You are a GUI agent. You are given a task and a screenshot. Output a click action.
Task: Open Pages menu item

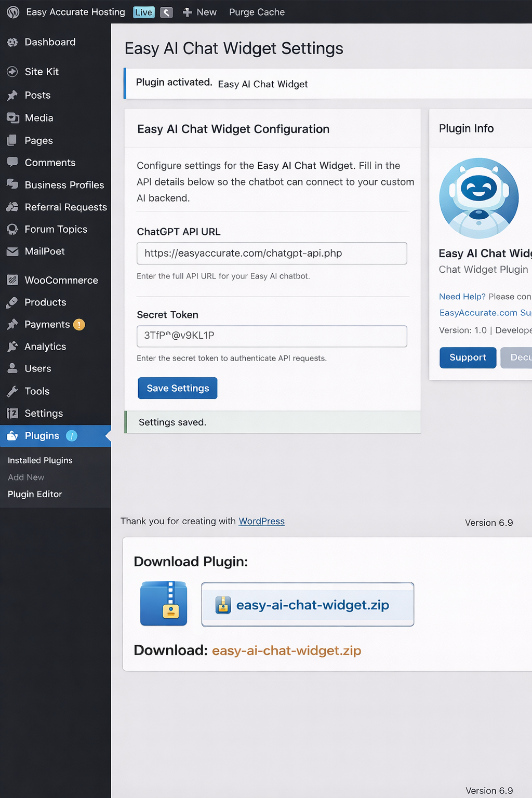(38, 140)
